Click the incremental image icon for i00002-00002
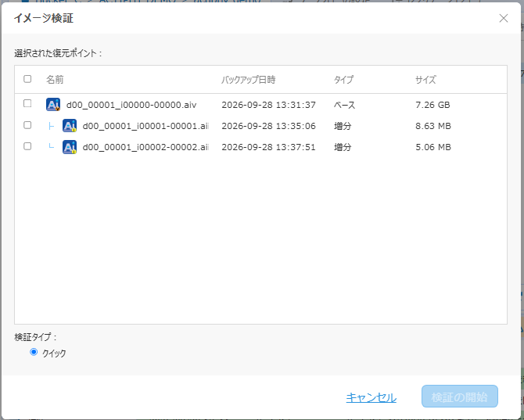The image size is (524, 420). (x=70, y=147)
